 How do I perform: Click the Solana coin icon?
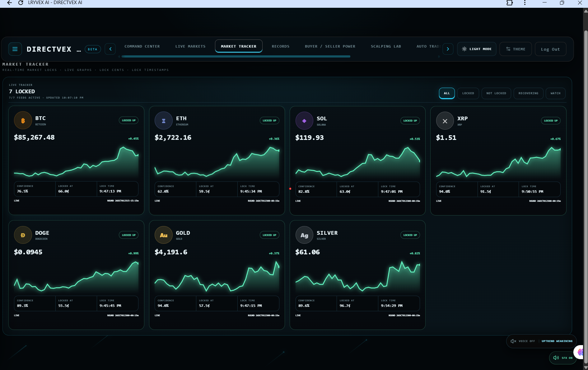pyautogui.click(x=304, y=121)
